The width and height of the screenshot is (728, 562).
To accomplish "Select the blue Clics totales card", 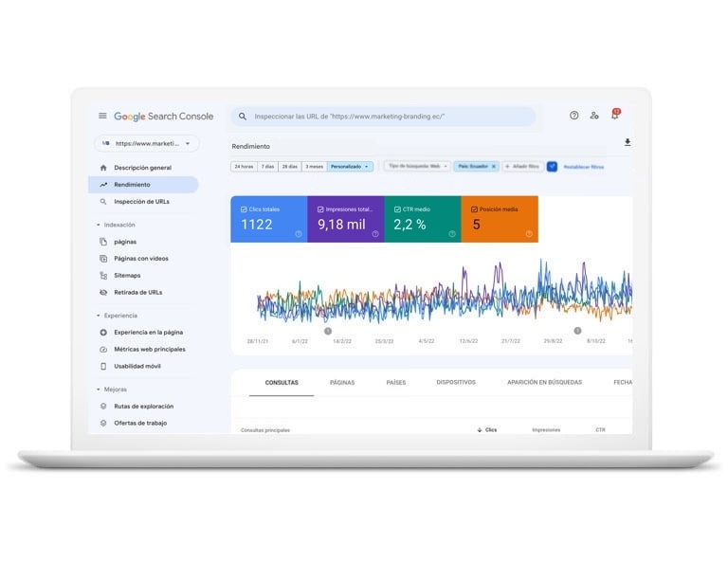I will pos(269,219).
